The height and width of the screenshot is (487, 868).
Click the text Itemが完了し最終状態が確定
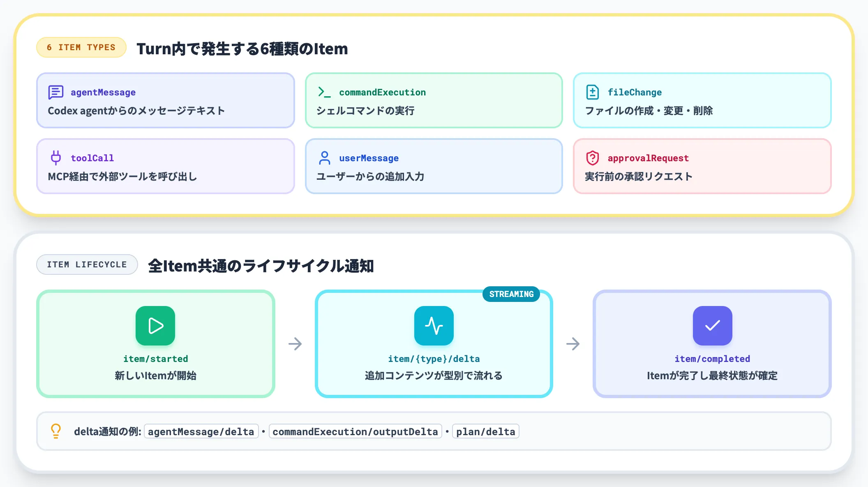712,376
